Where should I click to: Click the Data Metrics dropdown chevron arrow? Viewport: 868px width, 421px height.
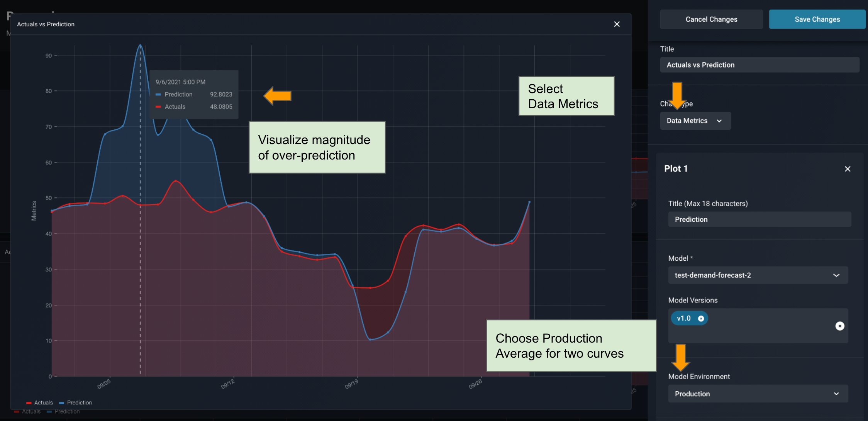pyautogui.click(x=719, y=121)
